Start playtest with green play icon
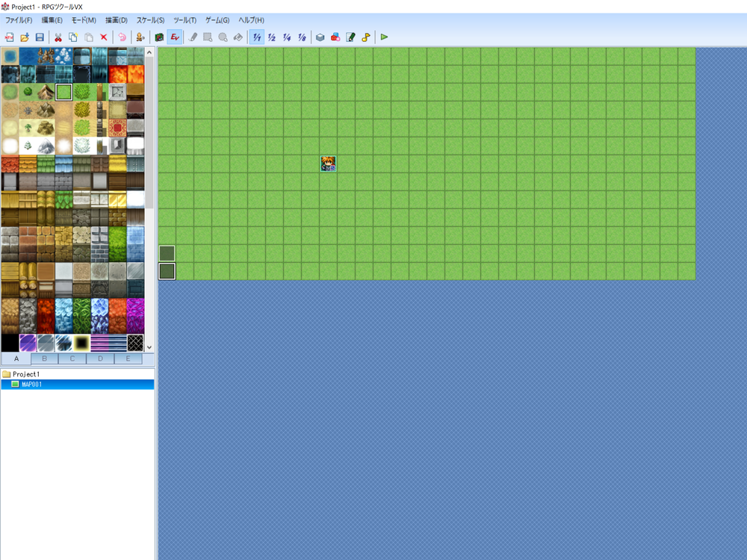 384,37
